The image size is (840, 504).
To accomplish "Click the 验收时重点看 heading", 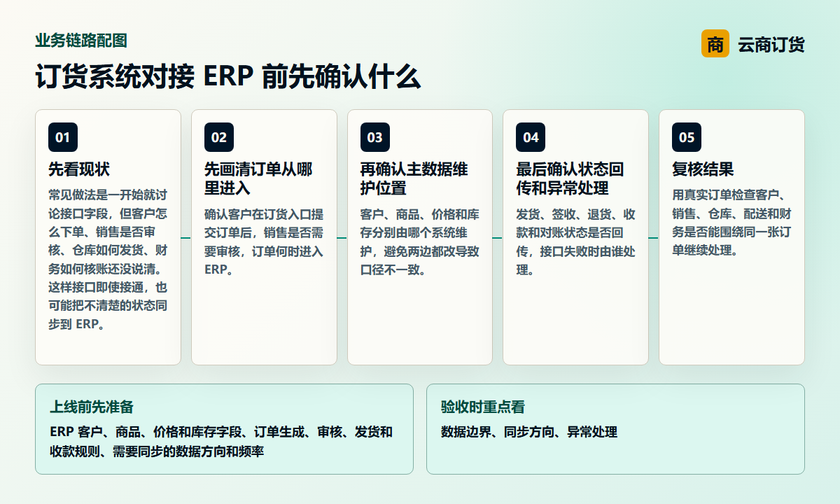I will pos(483,407).
